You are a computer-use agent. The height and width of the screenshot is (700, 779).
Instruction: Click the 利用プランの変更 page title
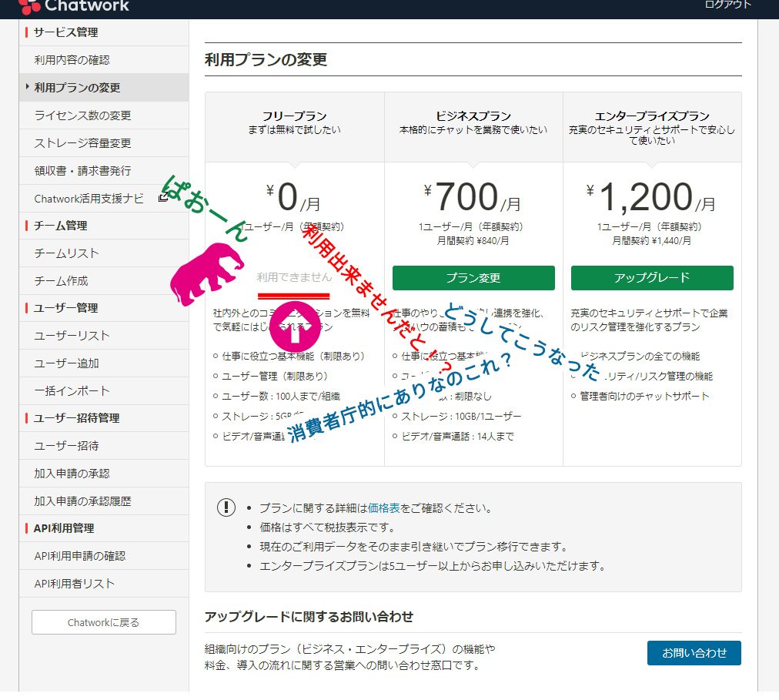pos(266,59)
